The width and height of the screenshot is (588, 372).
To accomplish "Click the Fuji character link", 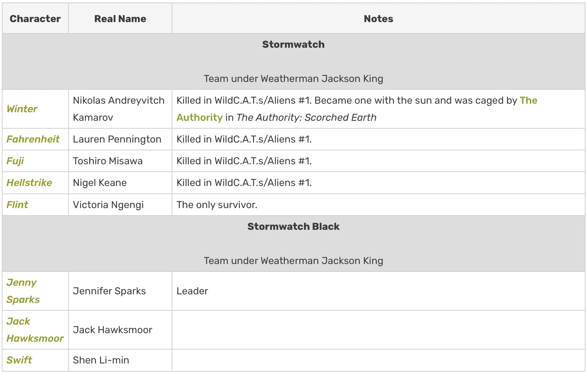I will [15, 161].
